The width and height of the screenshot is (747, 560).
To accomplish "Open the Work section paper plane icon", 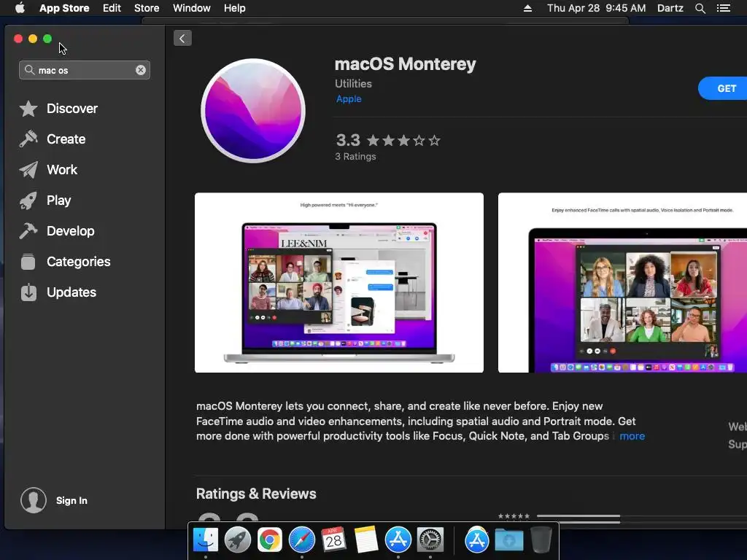I will click(x=28, y=169).
